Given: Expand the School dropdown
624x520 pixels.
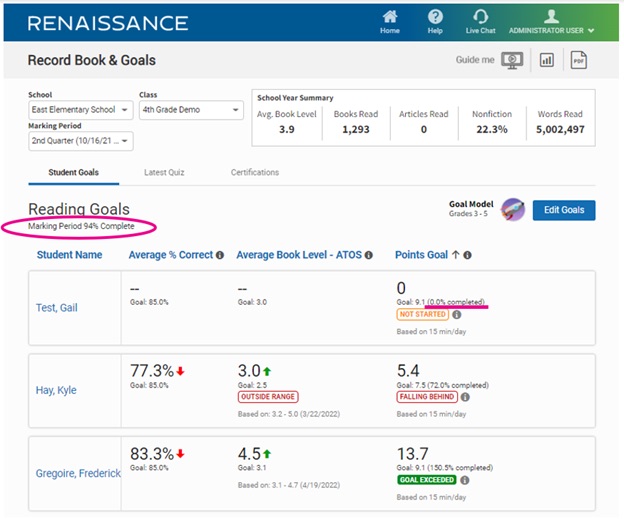Looking at the screenshot, I should (81, 110).
